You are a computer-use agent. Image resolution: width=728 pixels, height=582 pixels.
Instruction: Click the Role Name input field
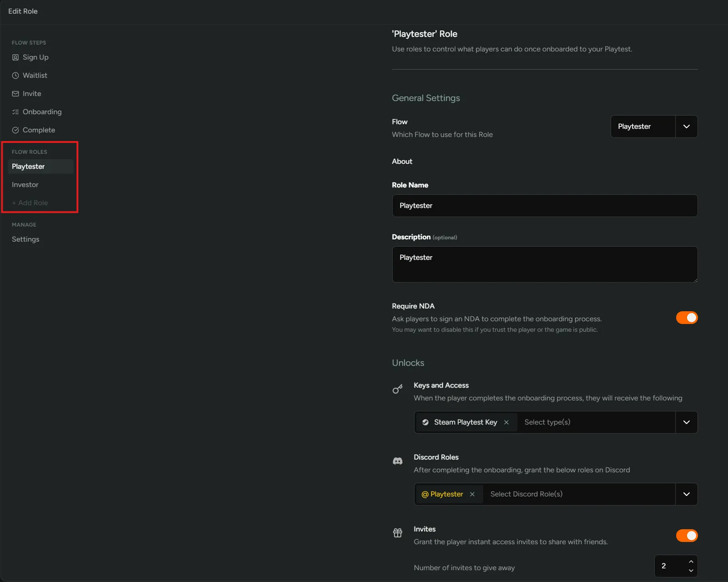point(544,206)
